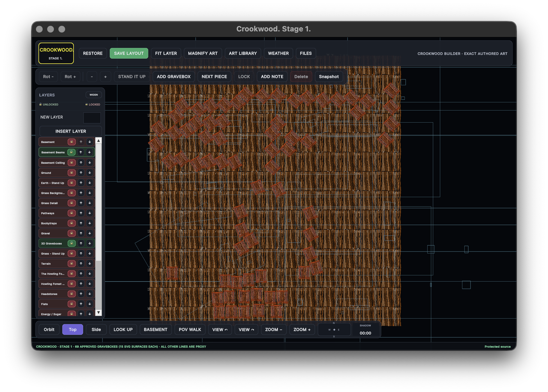
Task: Move the Terrain layer up
Action: point(81,264)
